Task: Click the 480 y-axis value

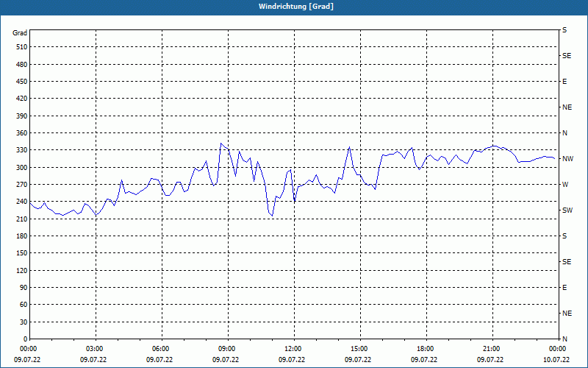Action: point(22,65)
